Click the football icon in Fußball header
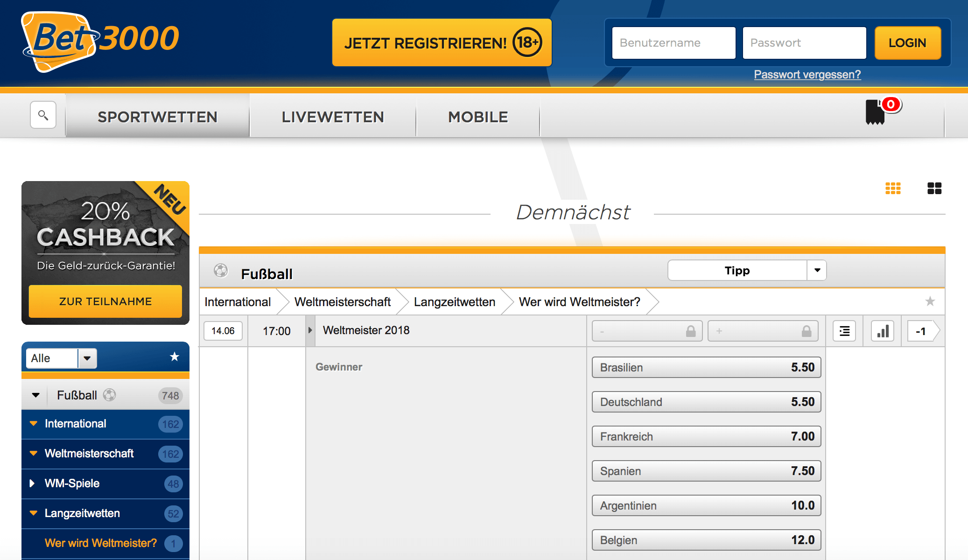 221,271
